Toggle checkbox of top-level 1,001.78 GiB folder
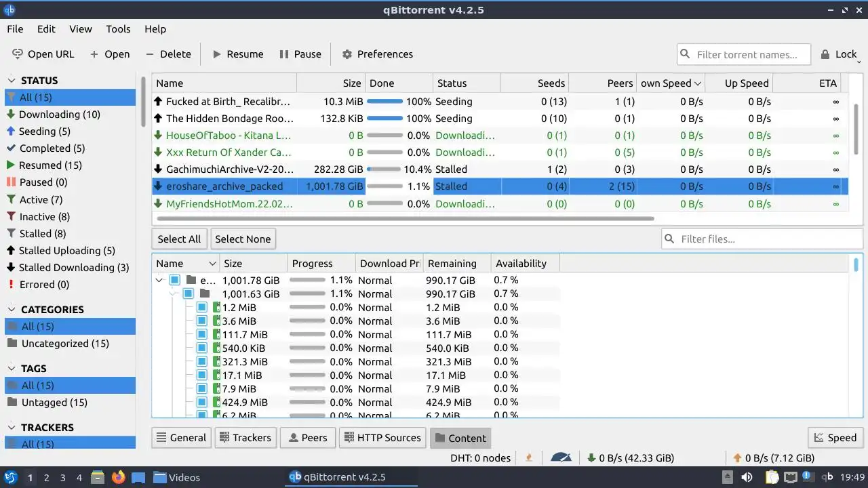The image size is (868, 488). (174, 280)
